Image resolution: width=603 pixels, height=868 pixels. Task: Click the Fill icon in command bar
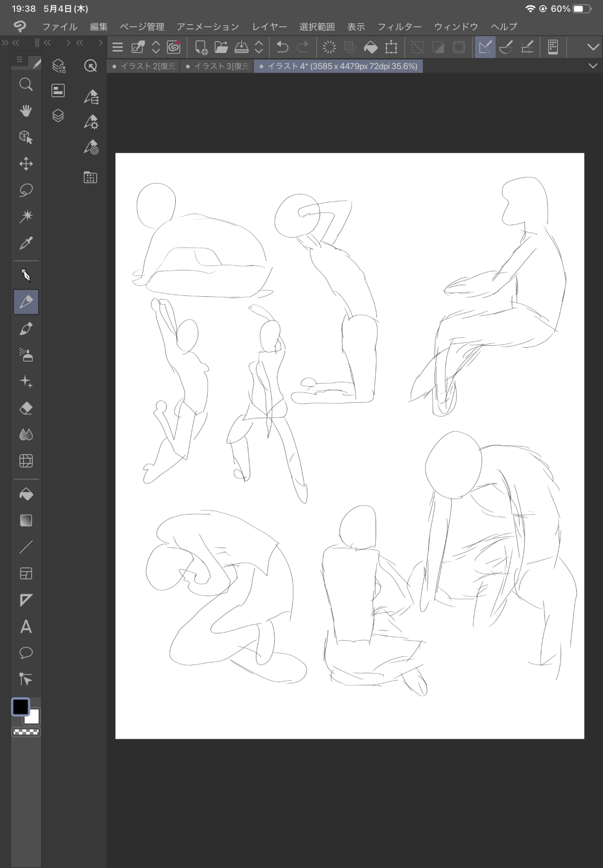(370, 47)
